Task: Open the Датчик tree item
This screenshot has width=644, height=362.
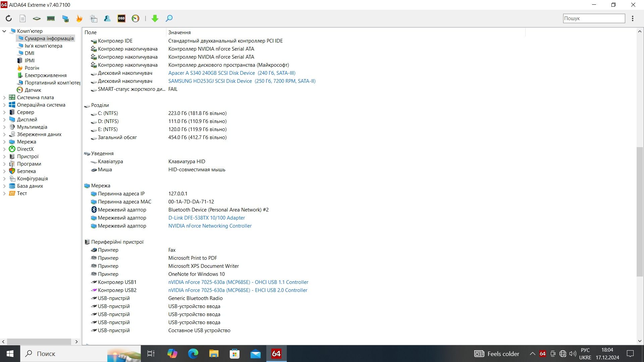Action: click(x=33, y=90)
